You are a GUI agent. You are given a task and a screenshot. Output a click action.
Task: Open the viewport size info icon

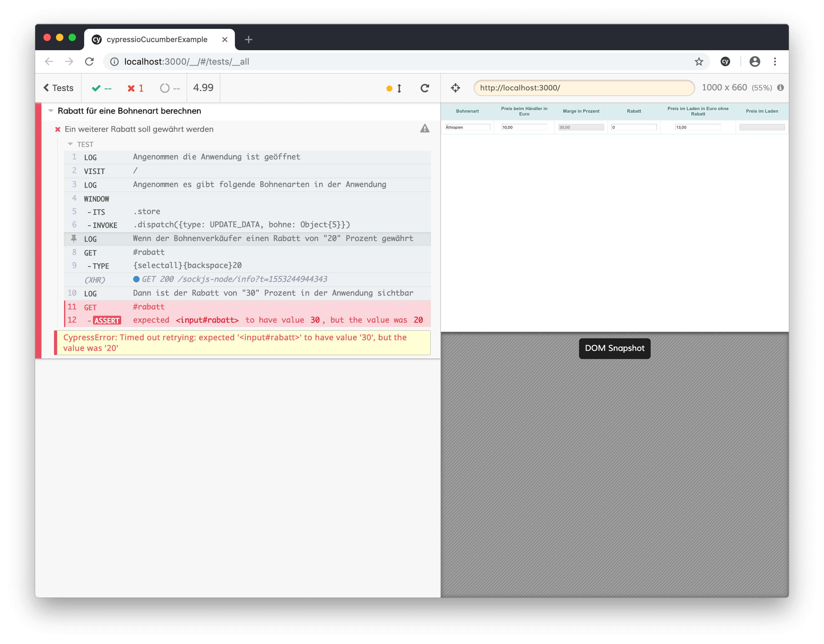coord(781,88)
